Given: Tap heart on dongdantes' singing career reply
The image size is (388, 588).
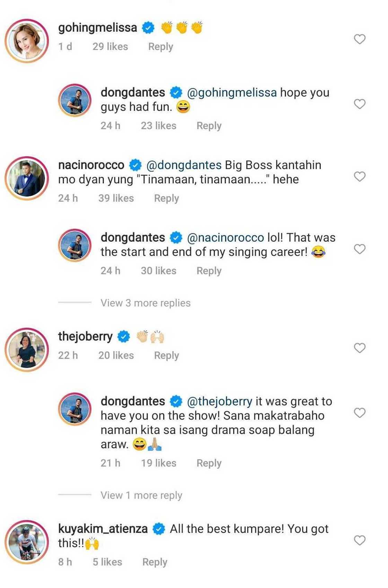Looking at the screenshot, I should pos(360,249).
